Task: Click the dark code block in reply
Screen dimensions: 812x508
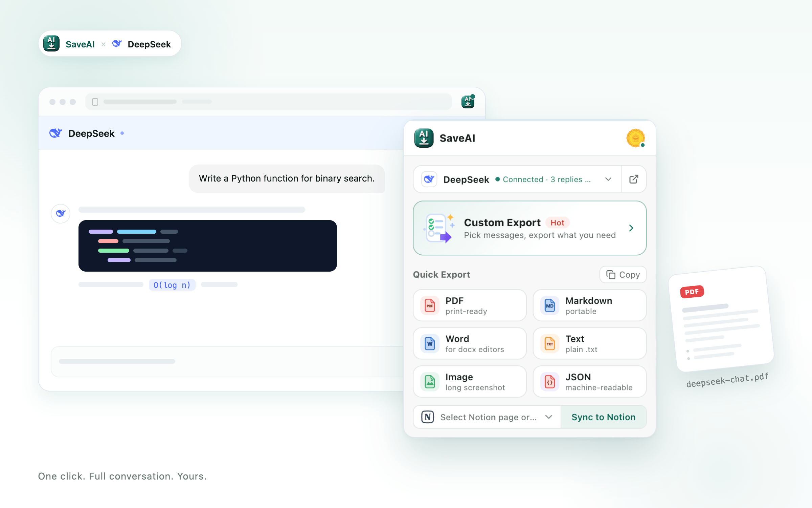Action: (x=207, y=246)
